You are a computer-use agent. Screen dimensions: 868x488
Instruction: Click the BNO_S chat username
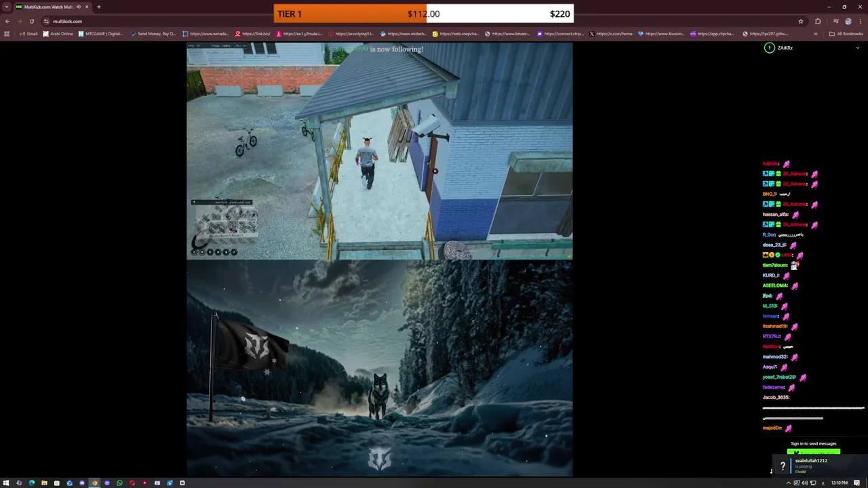coord(769,195)
